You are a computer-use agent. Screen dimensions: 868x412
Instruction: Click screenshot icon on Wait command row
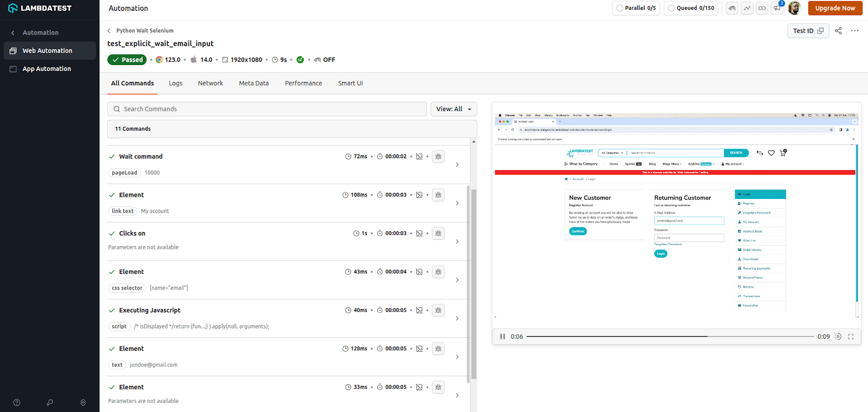pyautogui.click(x=419, y=157)
